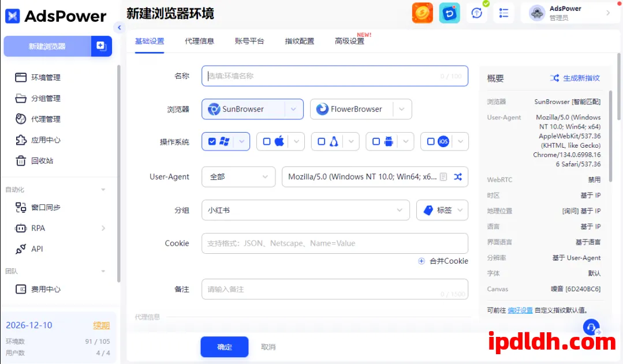
Task: Click the plus icon for 合并Cookie
Action: [421, 261]
